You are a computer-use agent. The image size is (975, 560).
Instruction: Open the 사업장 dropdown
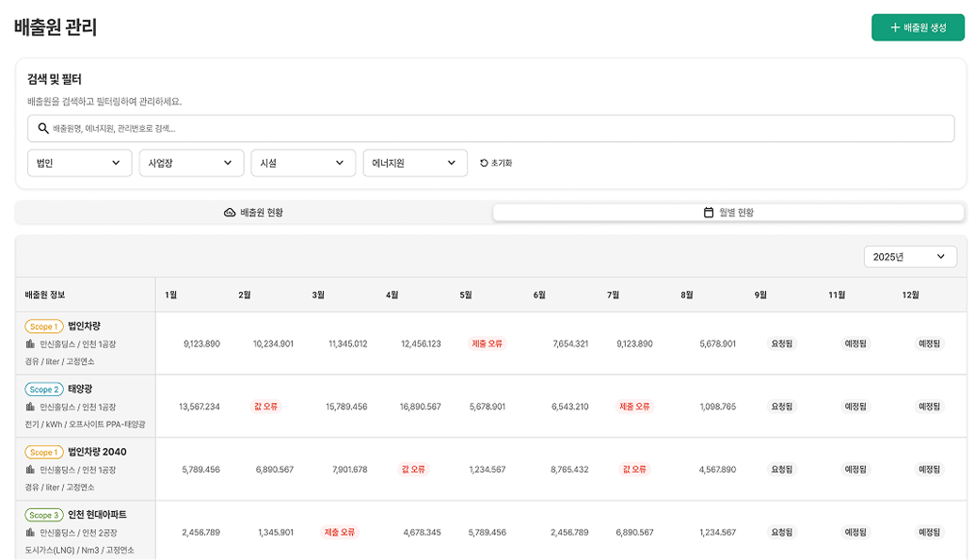tap(191, 162)
